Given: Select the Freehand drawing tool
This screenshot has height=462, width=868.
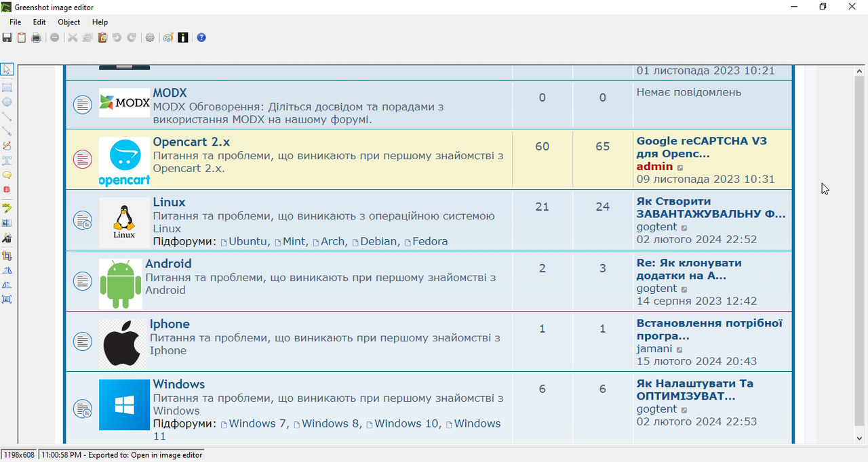Looking at the screenshot, I should (x=7, y=146).
